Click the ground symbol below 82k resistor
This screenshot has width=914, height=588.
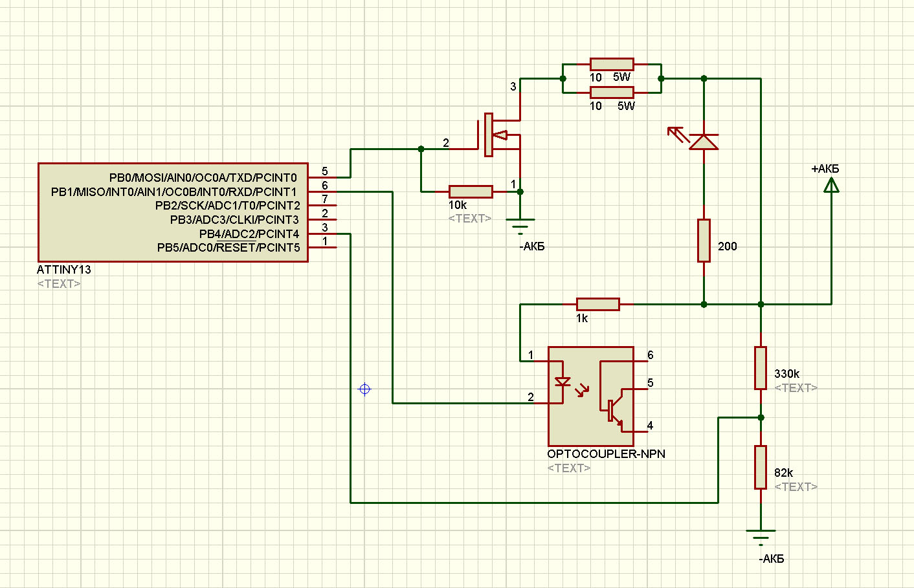tap(761, 538)
